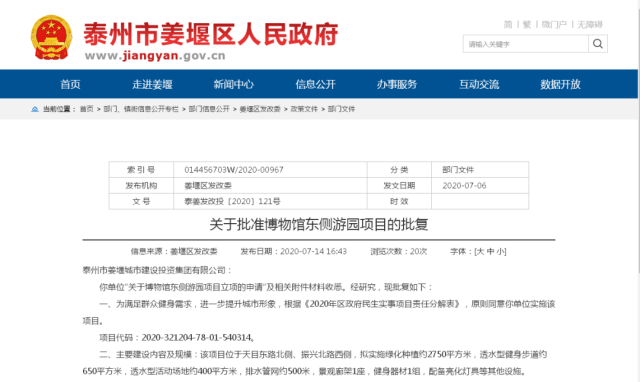This screenshot has height=382, width=640.
Task: Switch to simplified Chinese via 简
Action: [508, 24]
